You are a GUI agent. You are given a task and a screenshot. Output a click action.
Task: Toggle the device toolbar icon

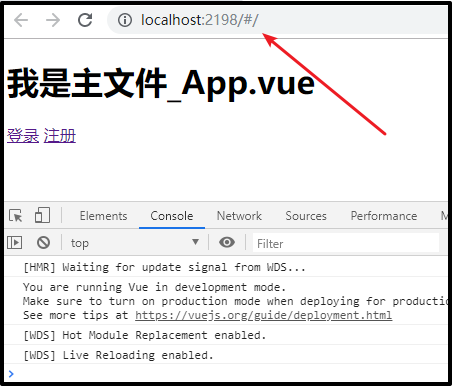(x=42, y=215)
